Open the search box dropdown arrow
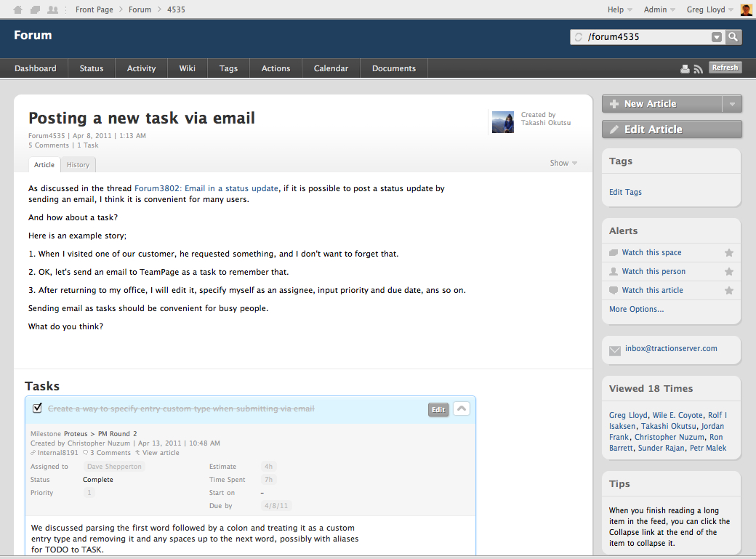756x559 pixels. point(717,37)
